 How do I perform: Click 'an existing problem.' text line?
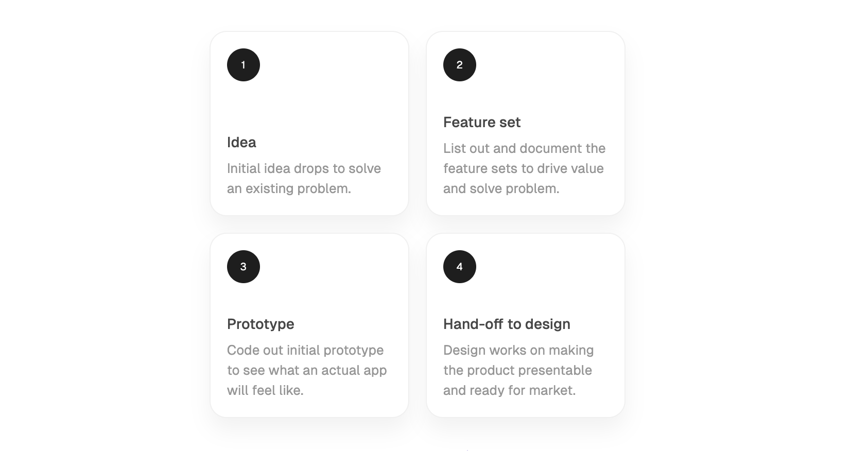coord(289,188)
